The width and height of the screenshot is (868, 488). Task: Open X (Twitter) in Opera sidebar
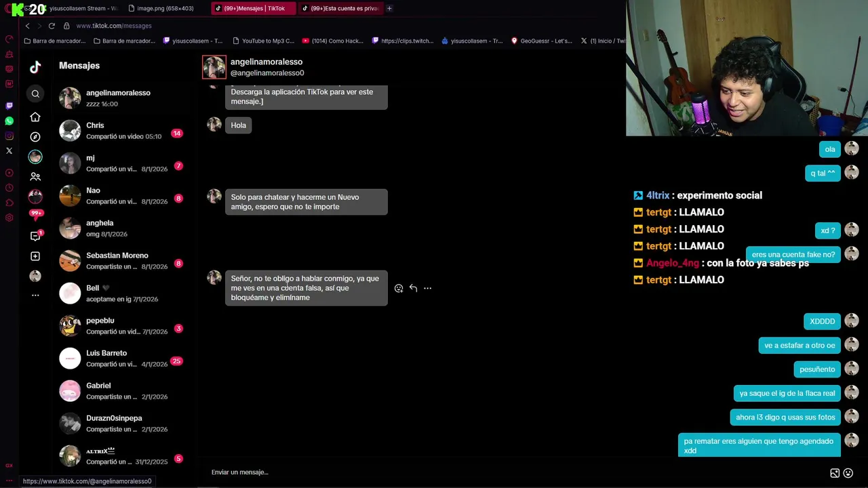coord(9,150)
